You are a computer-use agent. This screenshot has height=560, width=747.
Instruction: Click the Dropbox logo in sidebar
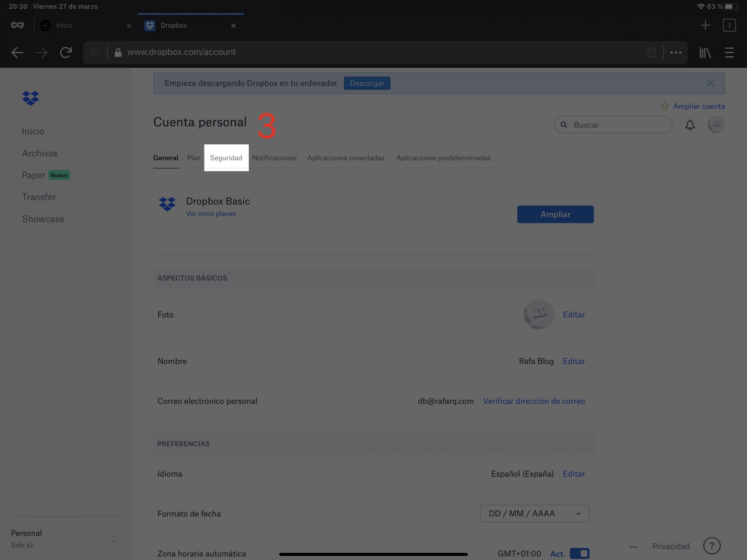click(30, 98)
